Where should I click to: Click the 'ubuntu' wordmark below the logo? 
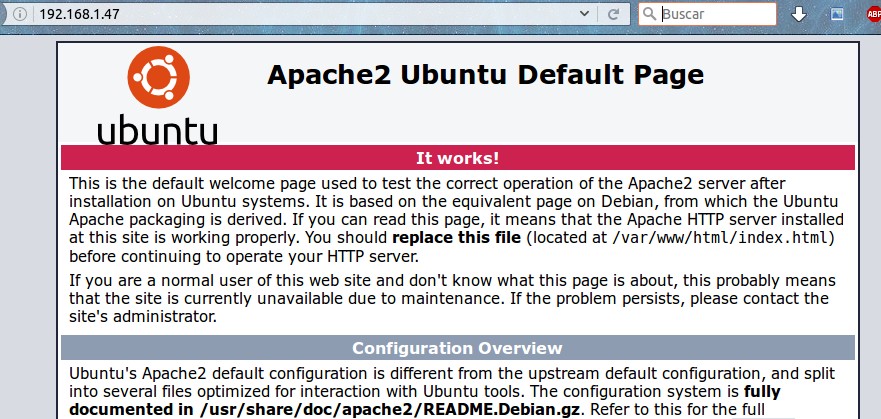(158, 130)
